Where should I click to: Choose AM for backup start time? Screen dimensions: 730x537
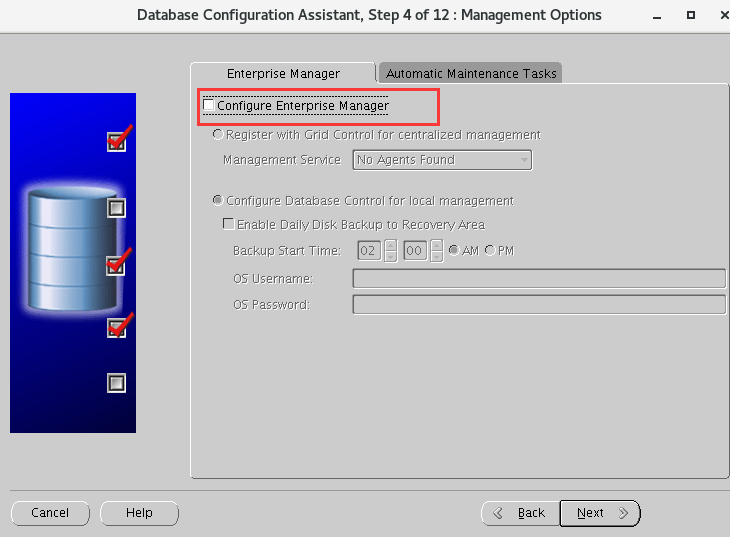coord(453,251)
